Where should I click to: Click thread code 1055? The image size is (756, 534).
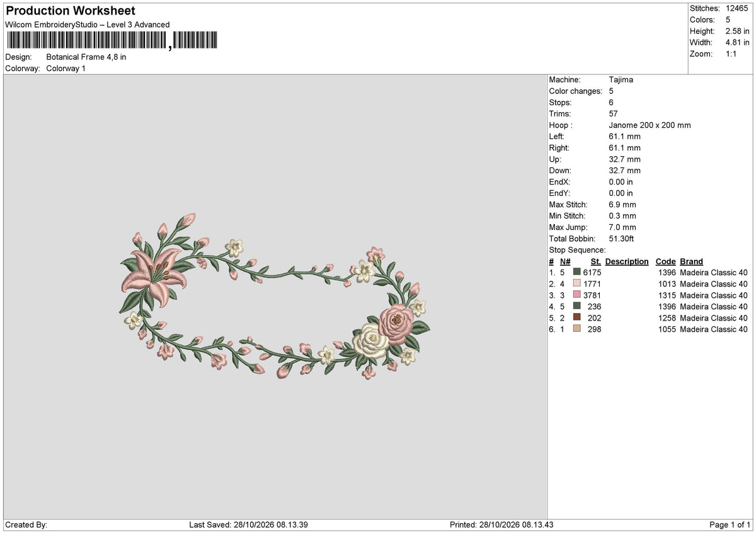(x=667, y=329)
